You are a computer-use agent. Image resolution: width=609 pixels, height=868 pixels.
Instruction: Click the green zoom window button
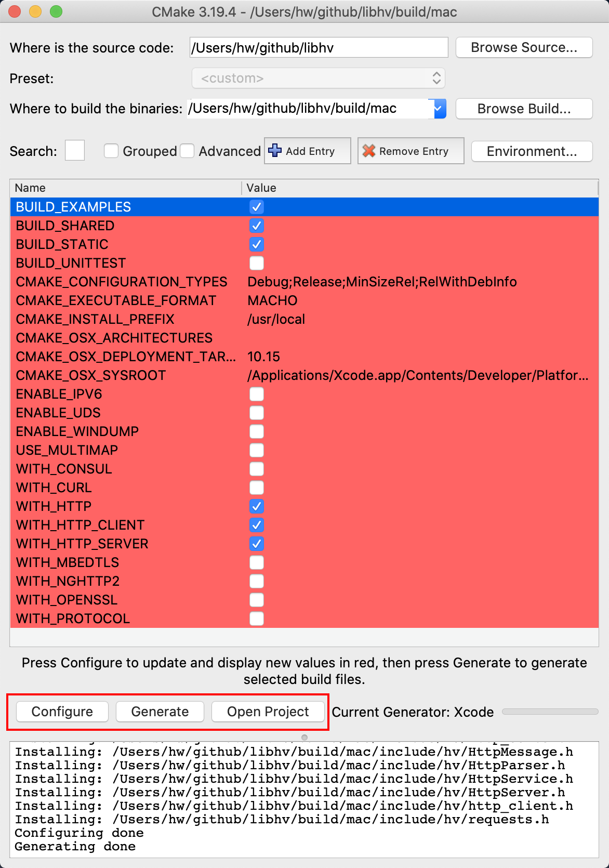pos(56,11)
